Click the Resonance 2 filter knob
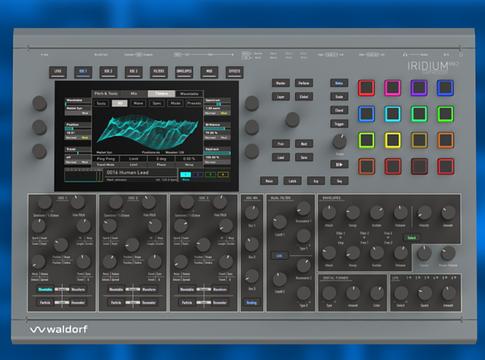485x360 pixels. click(x=304, y=265)
